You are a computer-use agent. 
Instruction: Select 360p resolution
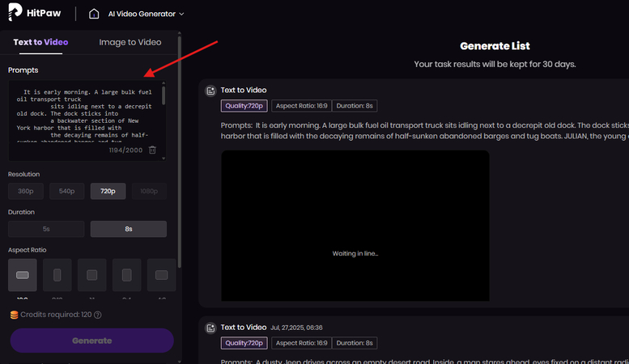pos(26,191)
